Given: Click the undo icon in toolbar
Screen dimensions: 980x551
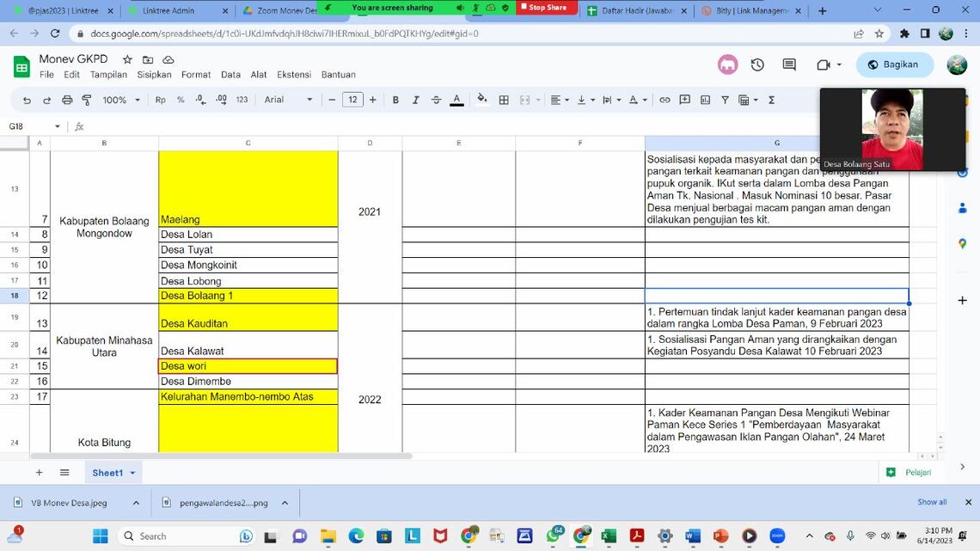Looking at the screenshot, I should pos(27,101).
